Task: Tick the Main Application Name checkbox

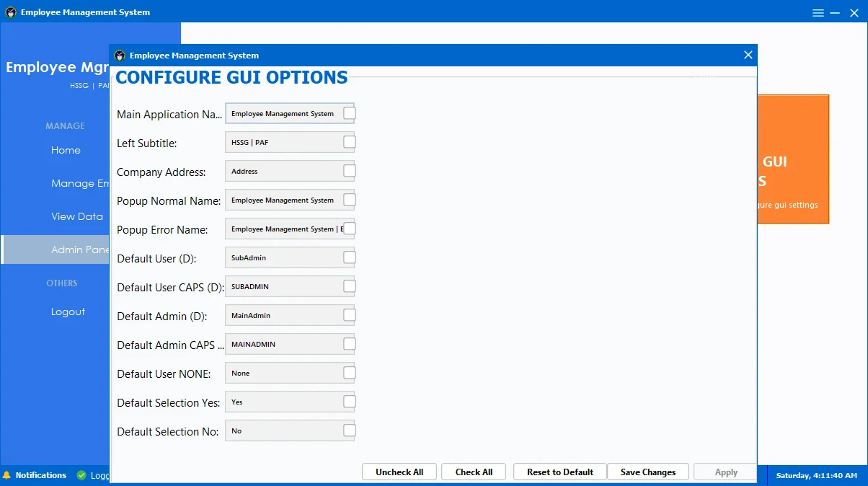Action: coord(350,113)
